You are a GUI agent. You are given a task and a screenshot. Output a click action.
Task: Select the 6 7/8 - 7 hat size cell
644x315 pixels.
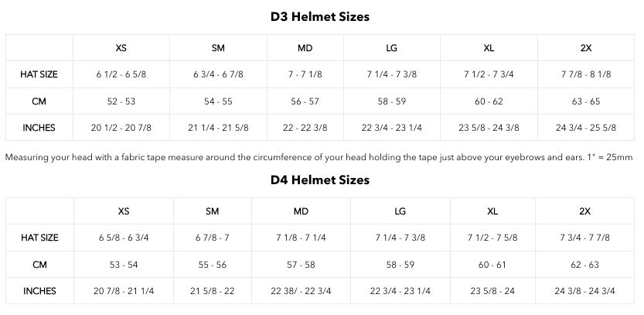(213, 238)
